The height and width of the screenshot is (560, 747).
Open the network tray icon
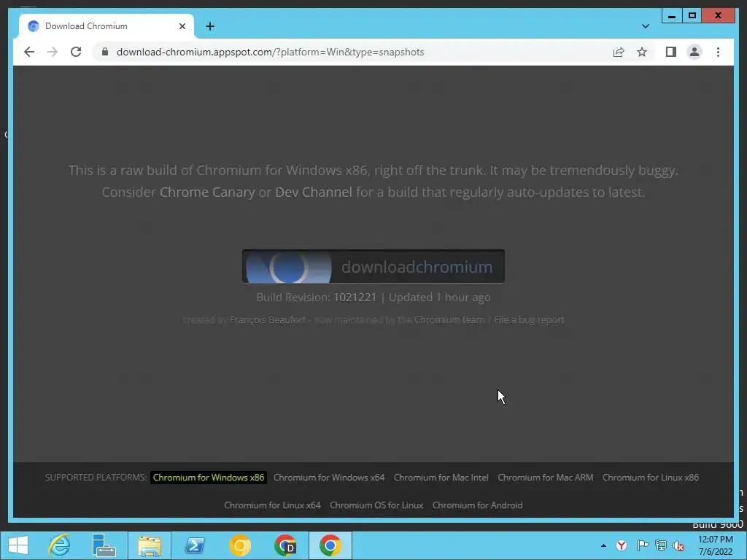coord(661,545)
